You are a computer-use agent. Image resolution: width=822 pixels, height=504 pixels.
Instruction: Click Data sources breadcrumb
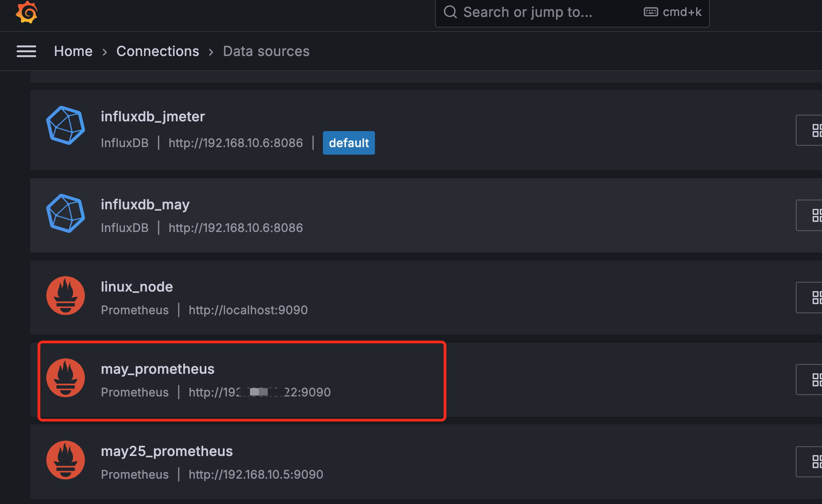pyautogui.click(x=266, y=52)
